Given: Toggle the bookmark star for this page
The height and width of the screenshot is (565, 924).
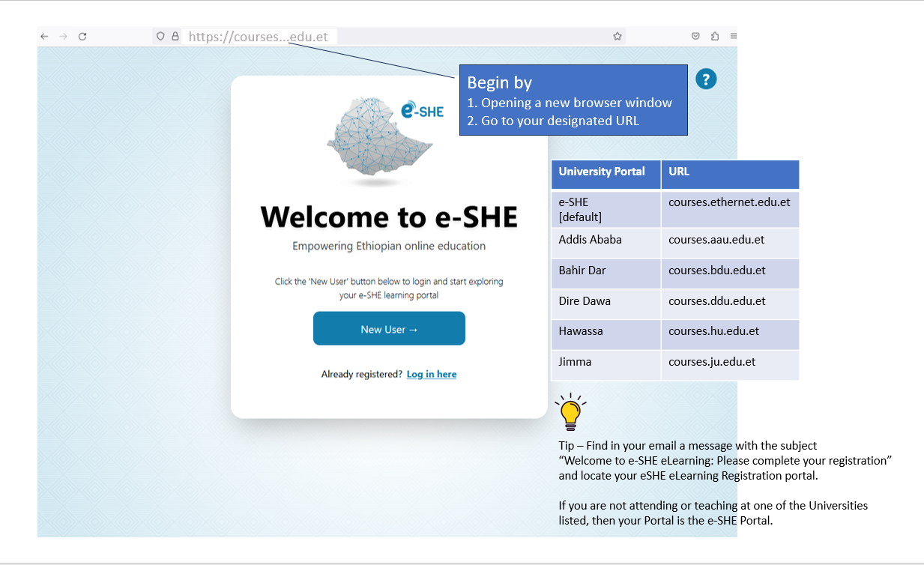Looking at the screenshot, I should pos(617,35).
